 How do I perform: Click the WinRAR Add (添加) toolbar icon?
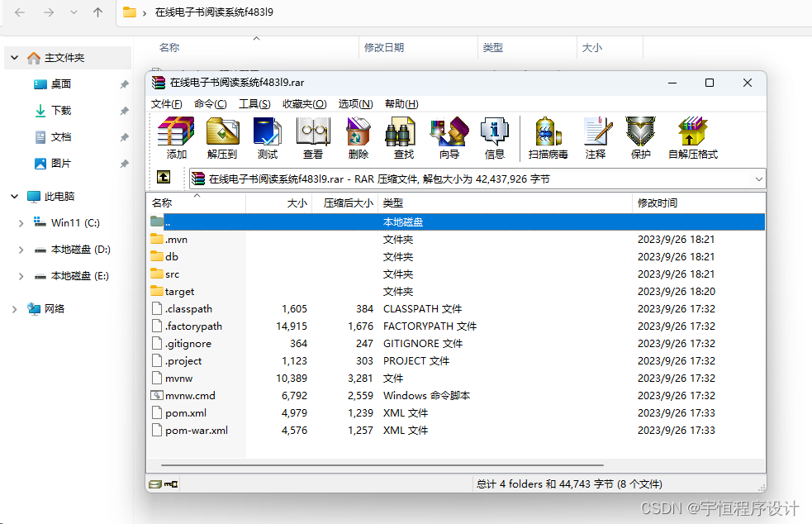point(176,137)
